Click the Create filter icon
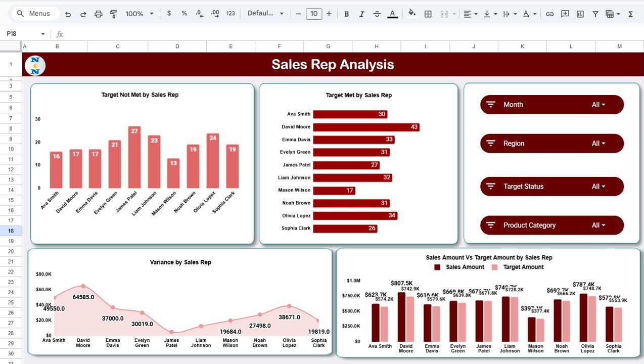This screenshot has width=644, height=364. [x=595, y=14]
